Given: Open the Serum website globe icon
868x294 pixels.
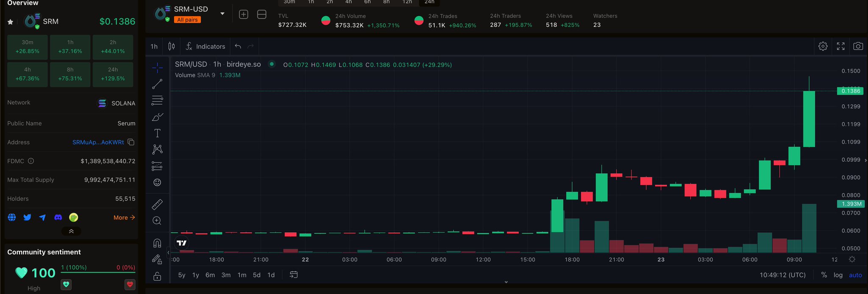Looking at the screenshot, I should [x=12, y=217].
